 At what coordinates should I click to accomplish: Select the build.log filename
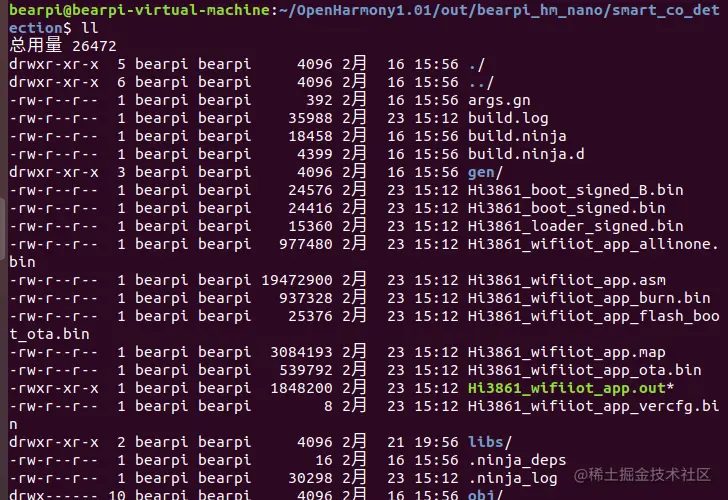[508, 118]
